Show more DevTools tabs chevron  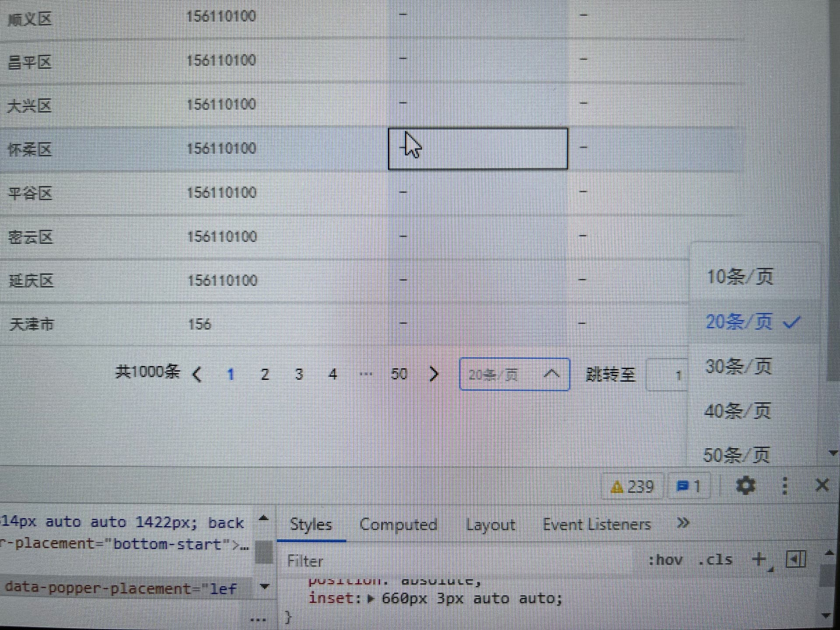682,523
